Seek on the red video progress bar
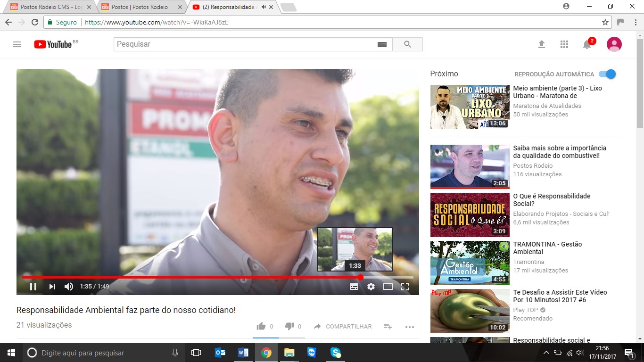 [217, 278]
